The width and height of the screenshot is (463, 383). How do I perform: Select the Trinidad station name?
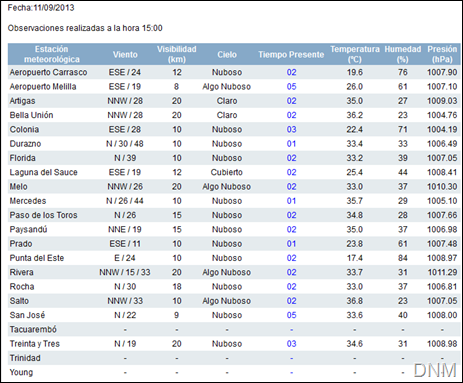[25, 358]
